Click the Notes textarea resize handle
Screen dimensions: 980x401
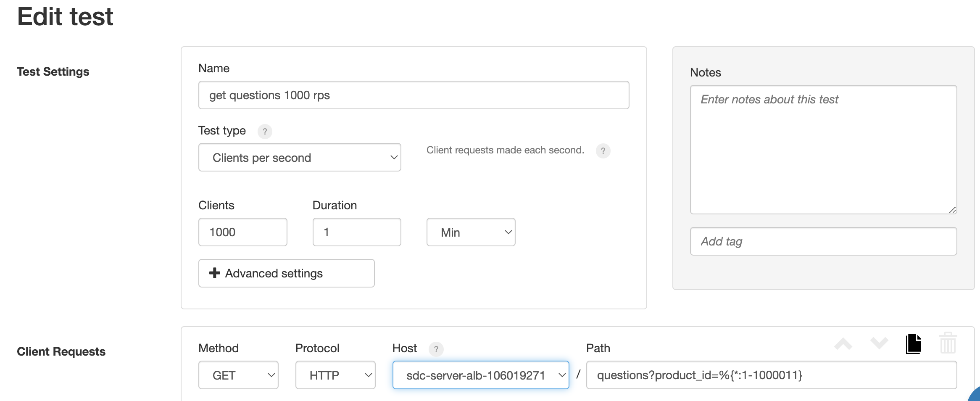point(953,210)
